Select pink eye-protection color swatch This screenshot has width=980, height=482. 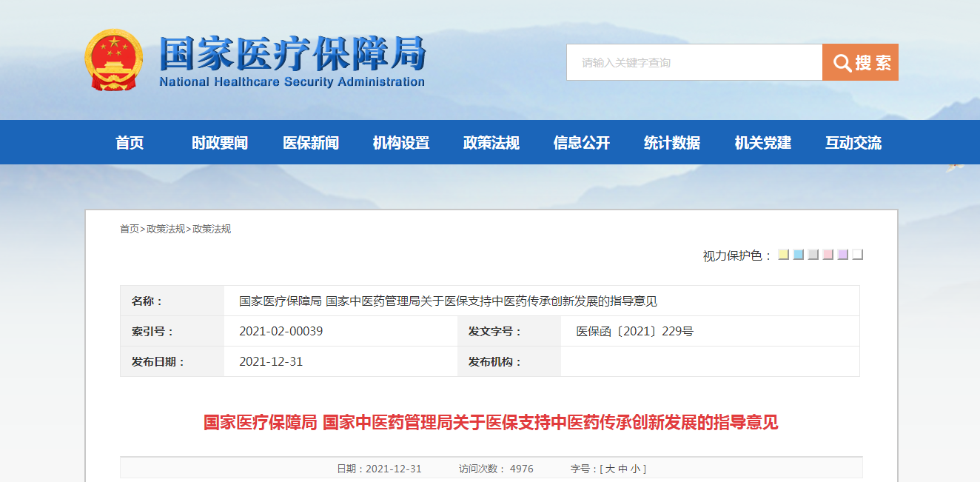click(x=828, y=255)
